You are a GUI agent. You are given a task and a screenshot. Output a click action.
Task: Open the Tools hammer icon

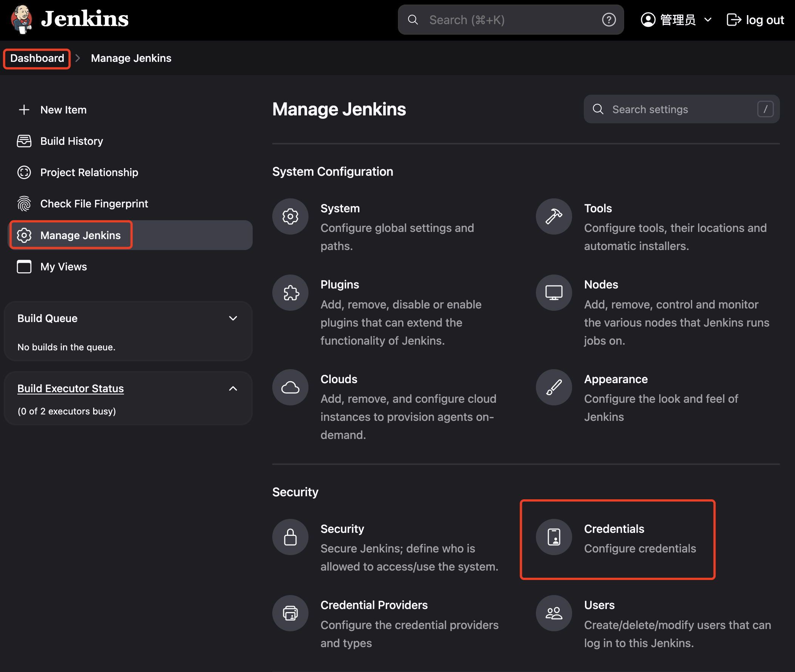tap(554, 216)
